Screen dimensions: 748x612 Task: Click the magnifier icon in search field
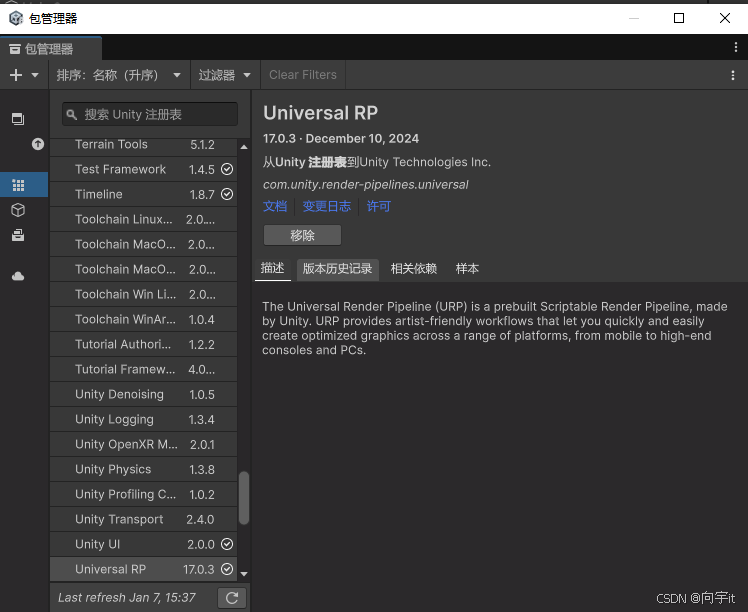pyautogui.click(x=72, y=114)
